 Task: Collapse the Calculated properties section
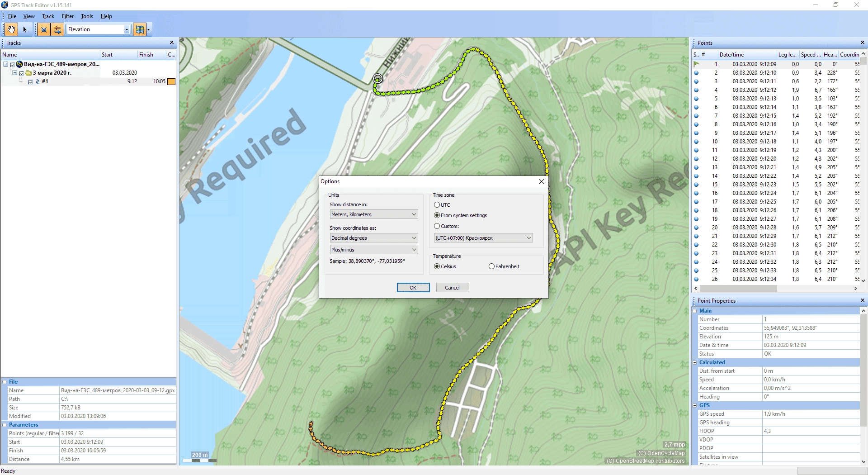pyautogui.click(x=695, y=362)
